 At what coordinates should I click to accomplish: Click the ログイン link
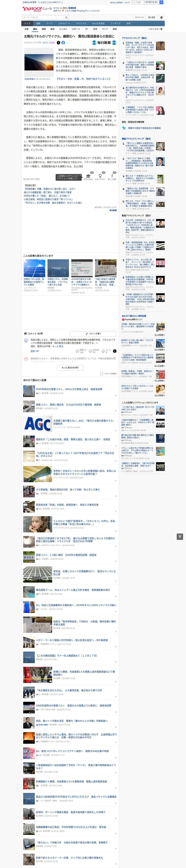[57, 11]
